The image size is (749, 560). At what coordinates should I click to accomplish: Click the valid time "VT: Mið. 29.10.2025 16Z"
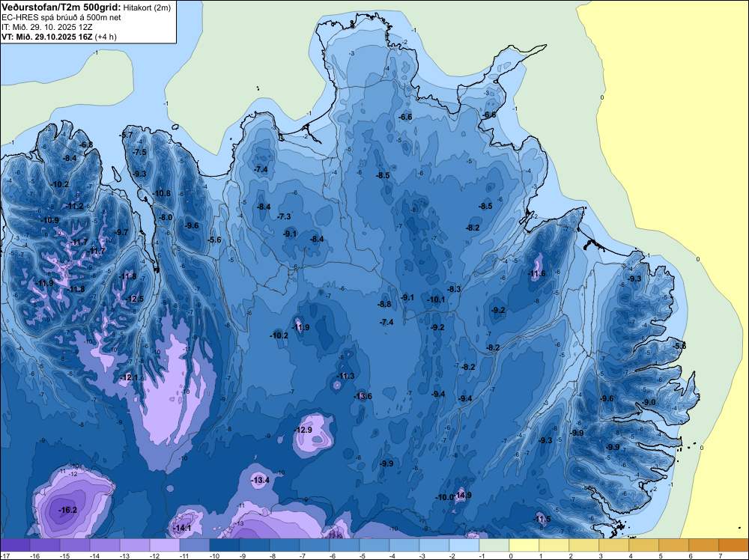click(46, 37)
